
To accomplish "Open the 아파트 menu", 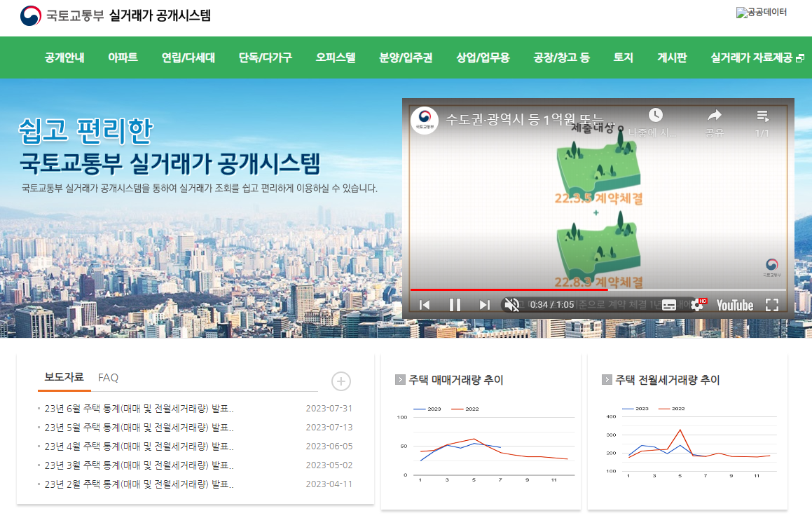I will click(x=121, y=57).
